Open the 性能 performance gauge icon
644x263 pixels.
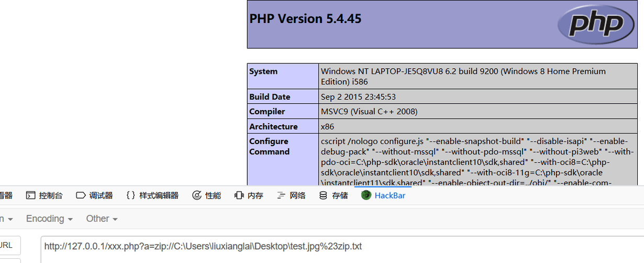(197, 195)
